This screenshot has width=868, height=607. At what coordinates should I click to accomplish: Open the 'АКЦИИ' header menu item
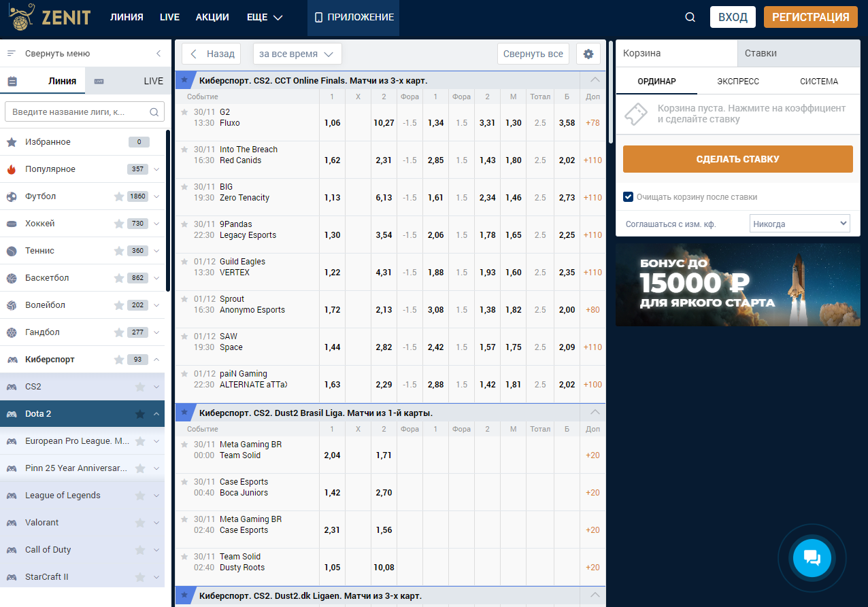[212, 18]
